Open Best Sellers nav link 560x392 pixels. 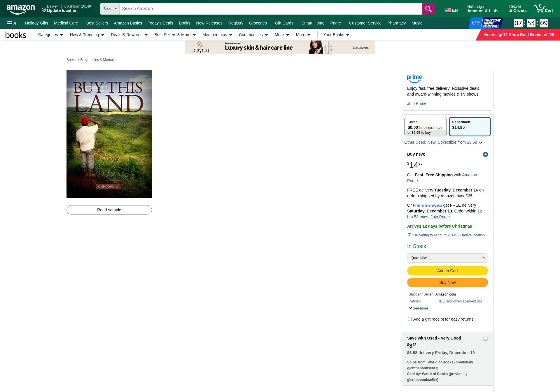tap(97, 23)
